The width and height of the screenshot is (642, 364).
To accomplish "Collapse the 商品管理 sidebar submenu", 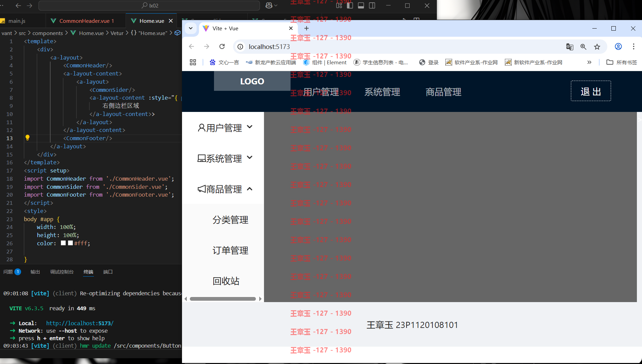I will pyautogui.click(x=223, y=188).
